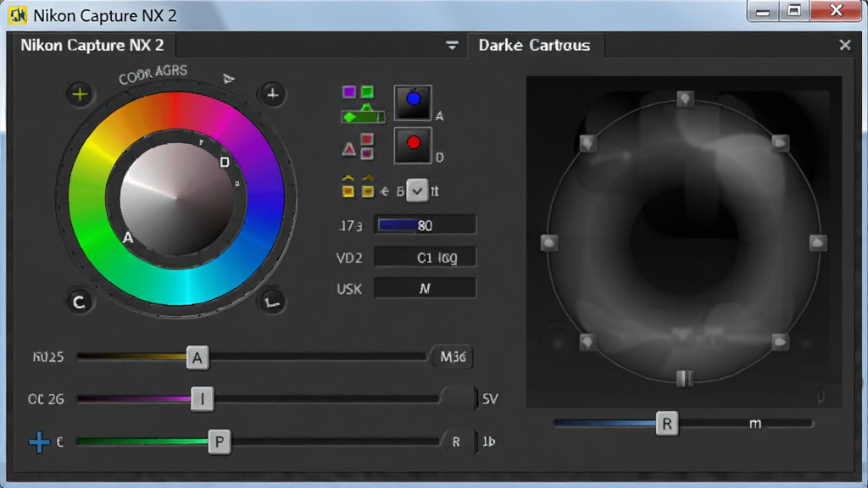The width and height of the screenshot is (868, 488).
Task: Click the round L button below color wheel
Action: (x=272, y=302)
